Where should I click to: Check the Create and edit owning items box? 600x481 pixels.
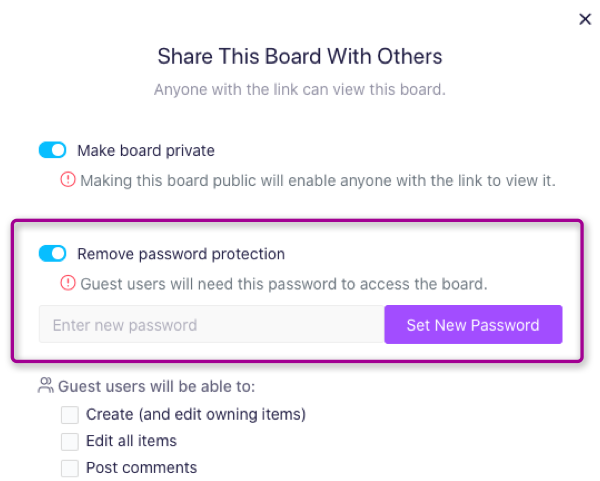click(x=70, y=415)
